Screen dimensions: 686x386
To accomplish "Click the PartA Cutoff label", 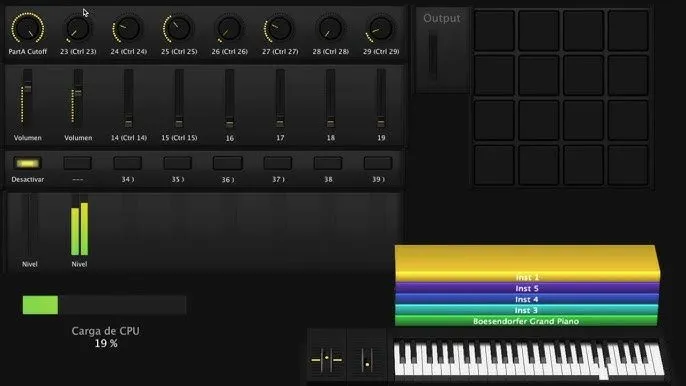I will click(28, 52).
